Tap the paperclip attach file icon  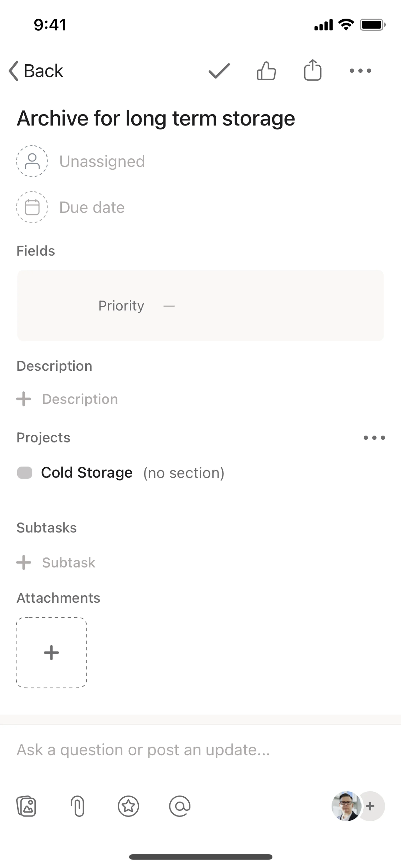77,806
